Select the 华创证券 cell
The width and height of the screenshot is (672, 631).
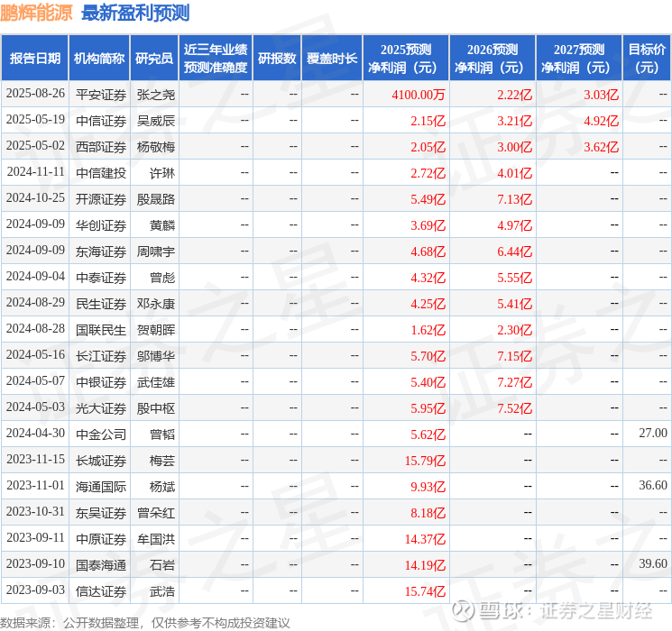[x=101, y=225]
